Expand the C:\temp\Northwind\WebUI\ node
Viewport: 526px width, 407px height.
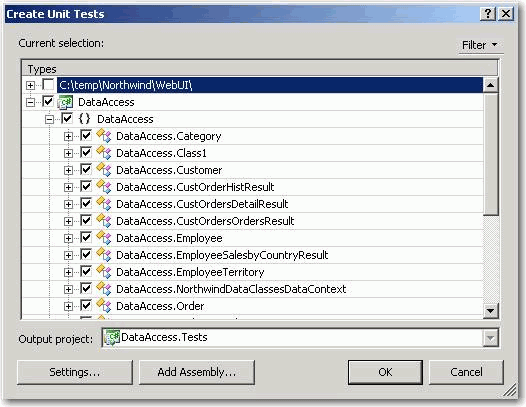coord(30,85)
